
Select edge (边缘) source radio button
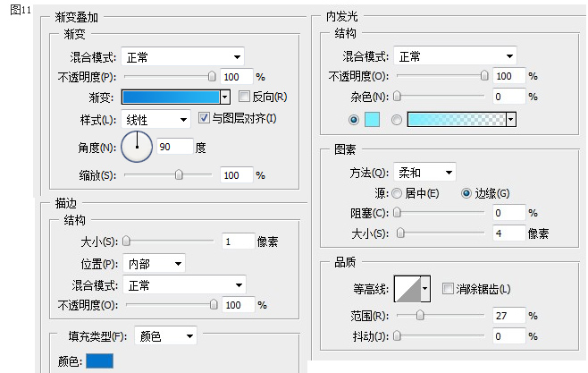click(466, 193)
